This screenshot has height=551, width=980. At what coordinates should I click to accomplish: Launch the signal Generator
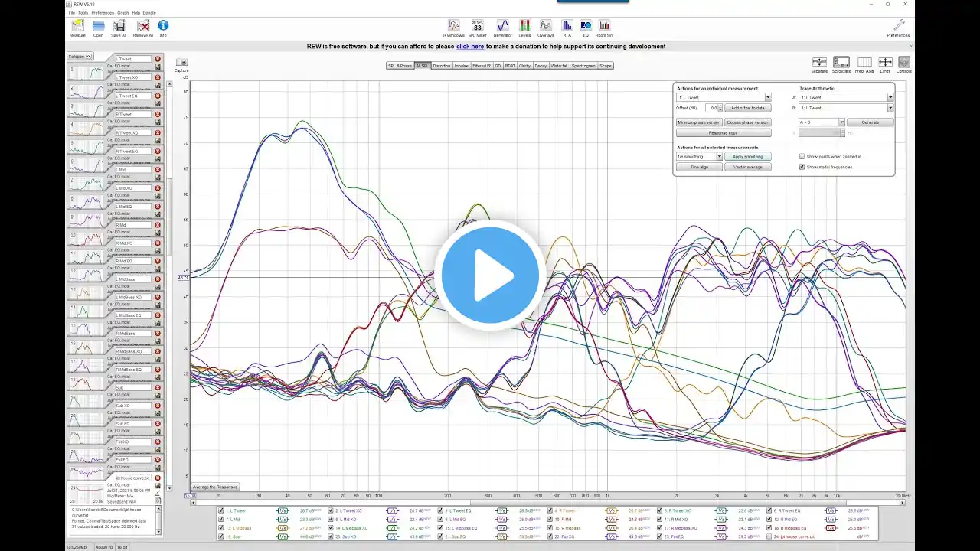click(502, 28)
